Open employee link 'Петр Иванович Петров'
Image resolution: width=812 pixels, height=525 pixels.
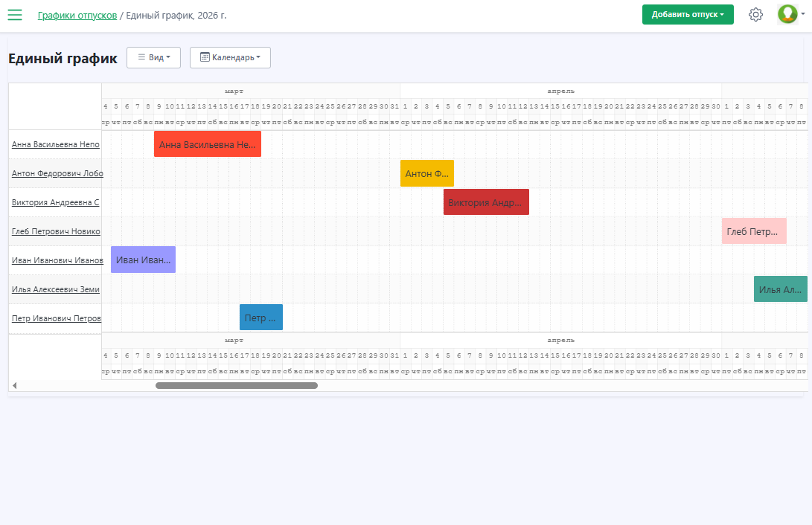click(57, 318)
